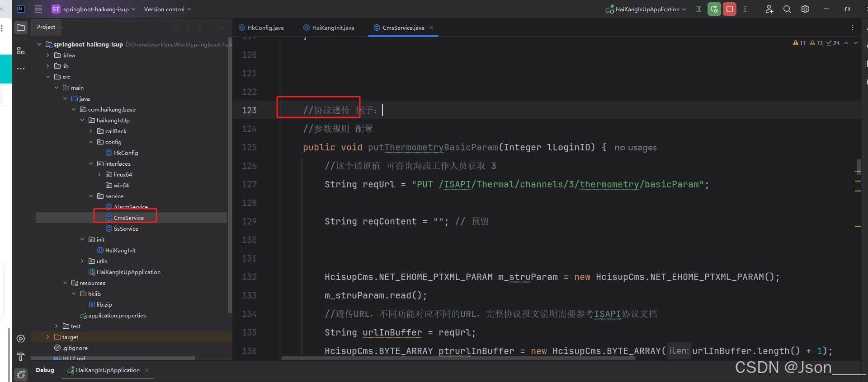Image resolution: width=868 pixels, height=382 pixels.
Task: Show more tool windows ellipsis
Action: click(x=21, y=69)
